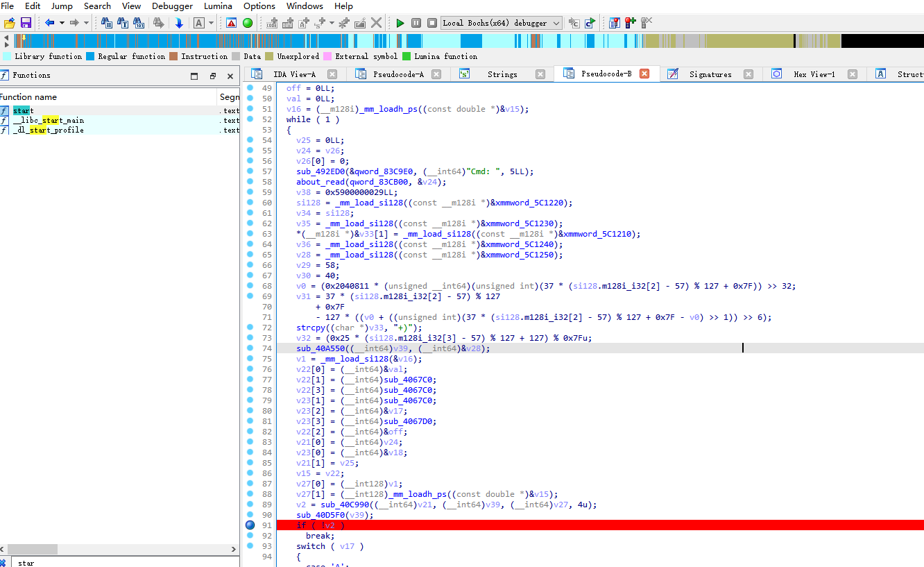Open the Jump menu
The image size is (924, 567).
click(x=62, y=6)
